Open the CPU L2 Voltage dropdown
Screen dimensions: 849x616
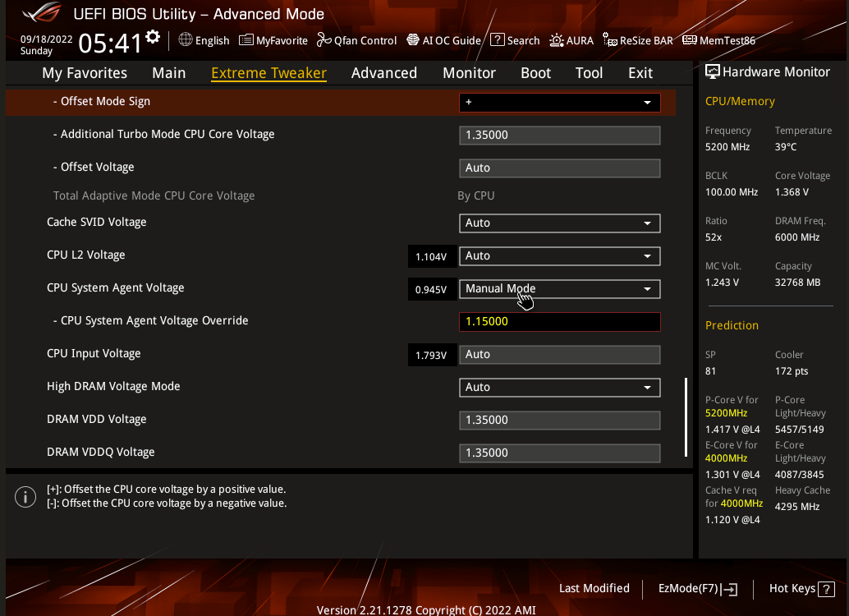coord(559,256)
